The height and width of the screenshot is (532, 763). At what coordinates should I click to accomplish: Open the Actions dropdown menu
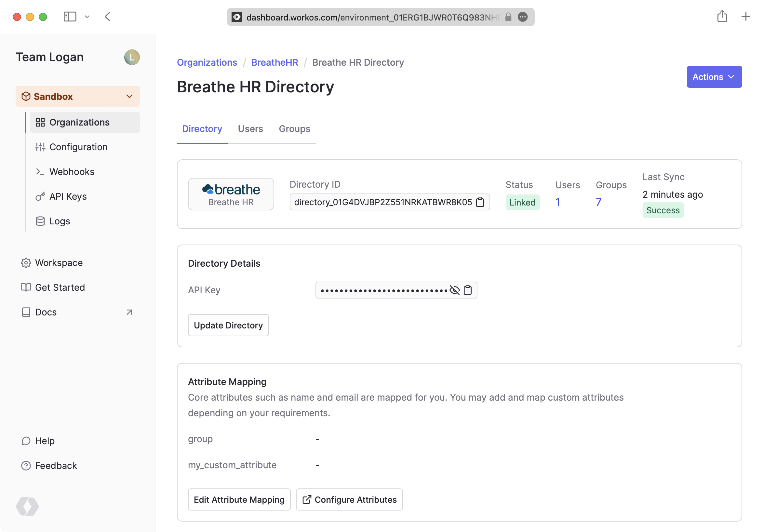click(x=714, y=77)
